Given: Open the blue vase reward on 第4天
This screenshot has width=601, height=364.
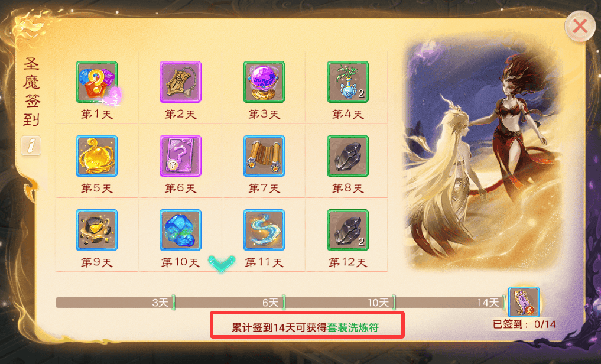Looking at the screenshot, I should click(x=347, y=82).
